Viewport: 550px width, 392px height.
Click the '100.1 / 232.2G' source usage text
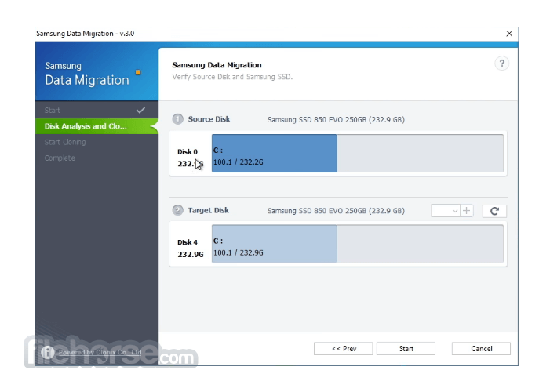tap(239, 162)
